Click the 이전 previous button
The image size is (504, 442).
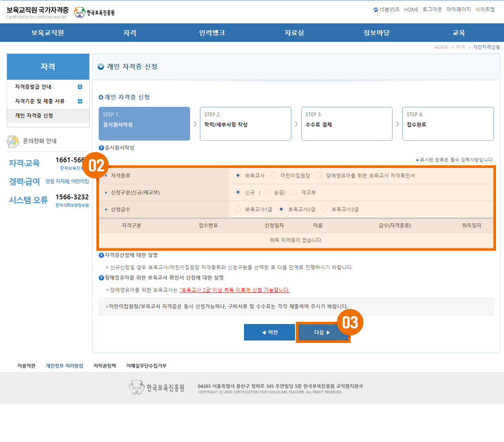click(269, 332)
